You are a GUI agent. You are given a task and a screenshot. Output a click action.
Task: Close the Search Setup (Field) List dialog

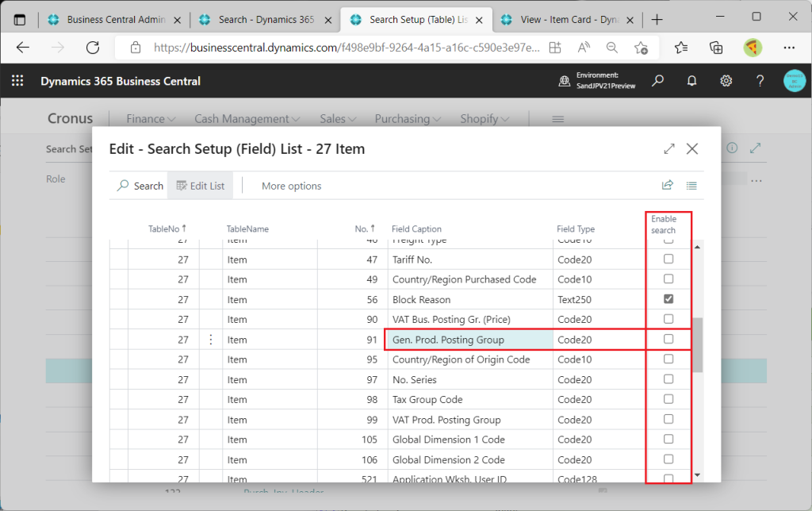(x=691, y=148)
